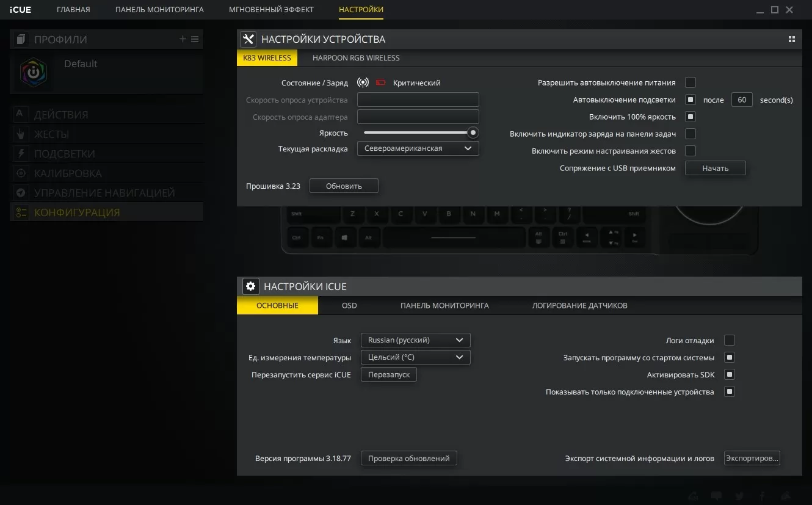The width and height of the screenshot is (812, 505).
Task: Click the Яркость brightness slider handle
Action: 473,133
